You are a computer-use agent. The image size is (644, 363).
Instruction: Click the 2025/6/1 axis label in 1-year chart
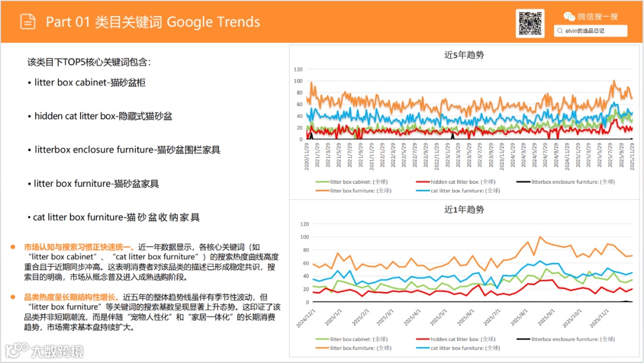pyautogui.click(x=465, y=318)
